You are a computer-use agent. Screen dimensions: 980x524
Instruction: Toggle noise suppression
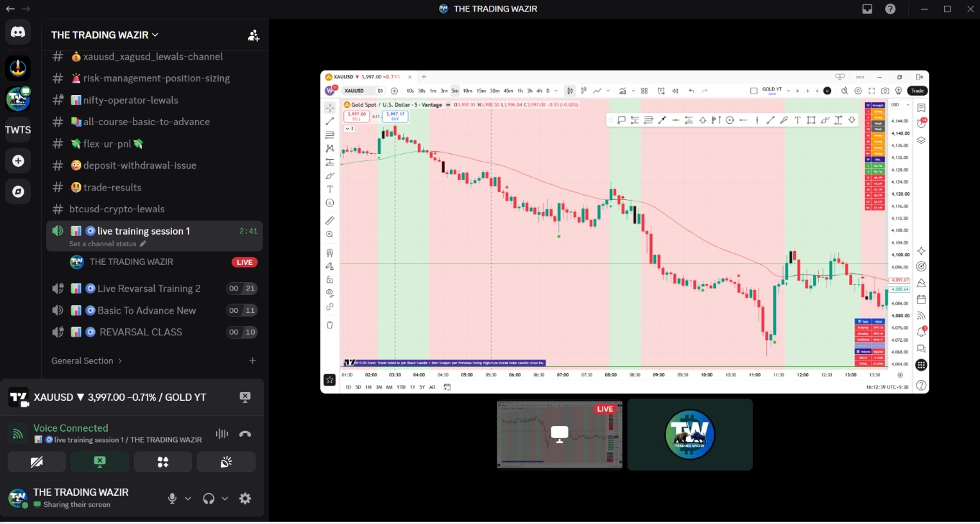[x=222, y=434]
